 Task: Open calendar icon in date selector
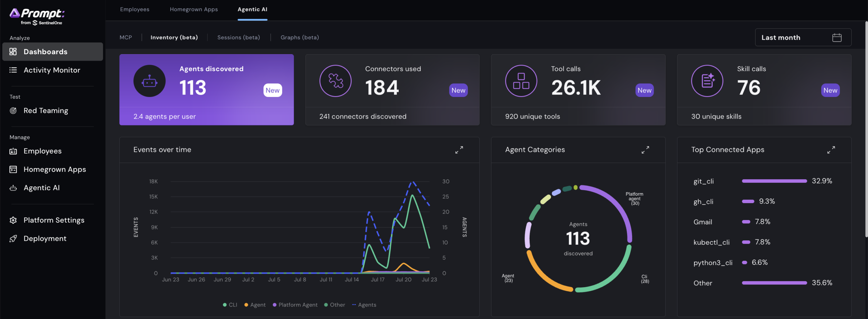point(837,38)
